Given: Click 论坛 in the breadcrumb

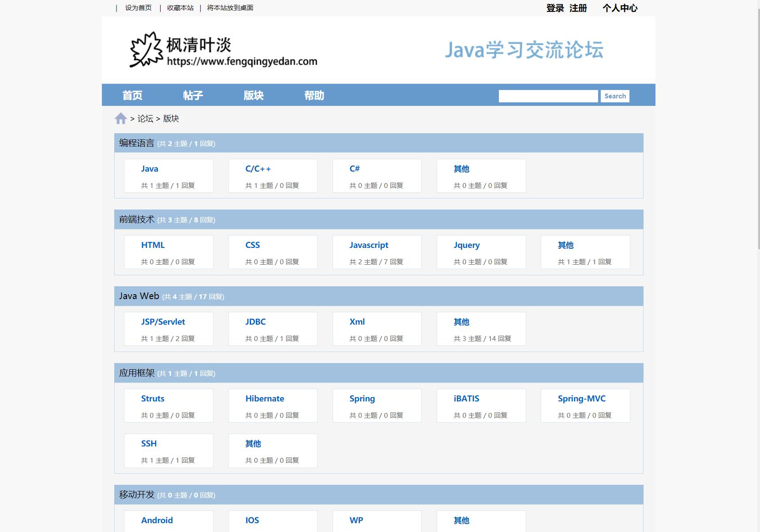Looking at the screenshot, I should tap(146, 119).
